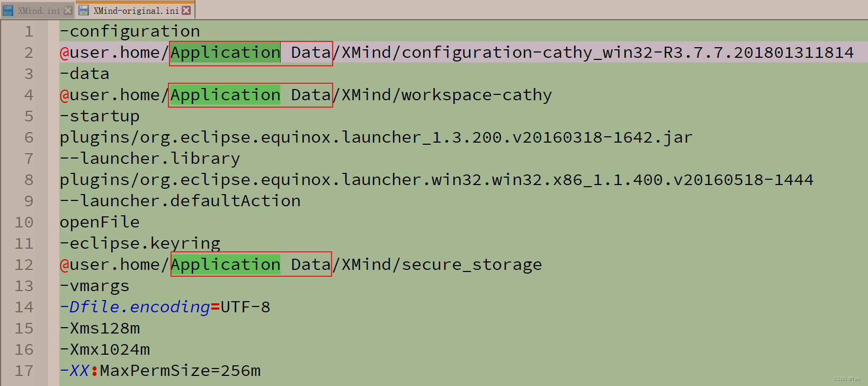Viewport: 868px width, 386px height.
Task: Click the '-Xms128m' text on line 15
Action: pyautogui.click(x=100, y=328)
